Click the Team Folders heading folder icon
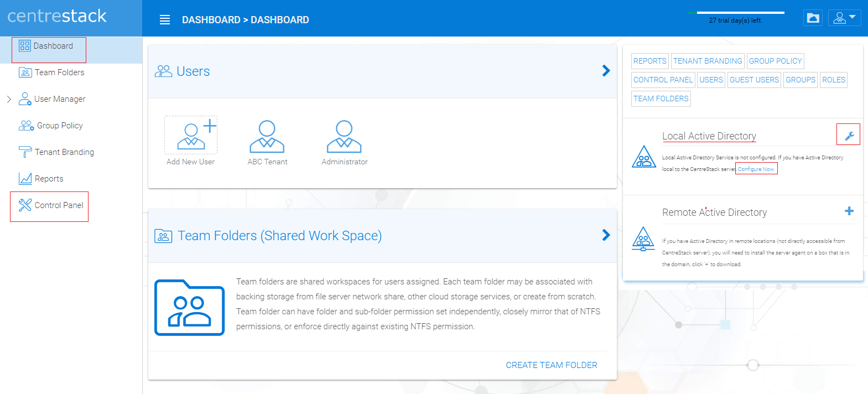Screen dimensions: 868x394 coord(163,236)
